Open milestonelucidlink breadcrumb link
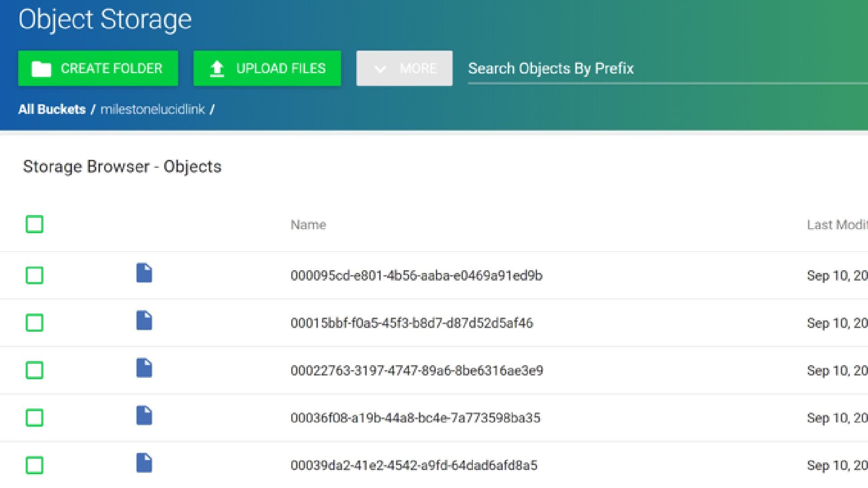The height and width of the screenshot is (488, 868). click(x=153, y=109)
